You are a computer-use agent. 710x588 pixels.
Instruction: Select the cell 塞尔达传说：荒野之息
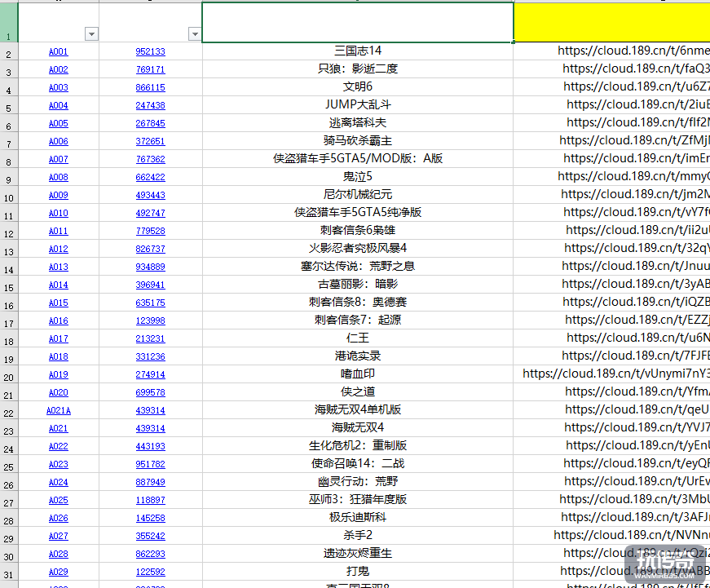(358, 266)
